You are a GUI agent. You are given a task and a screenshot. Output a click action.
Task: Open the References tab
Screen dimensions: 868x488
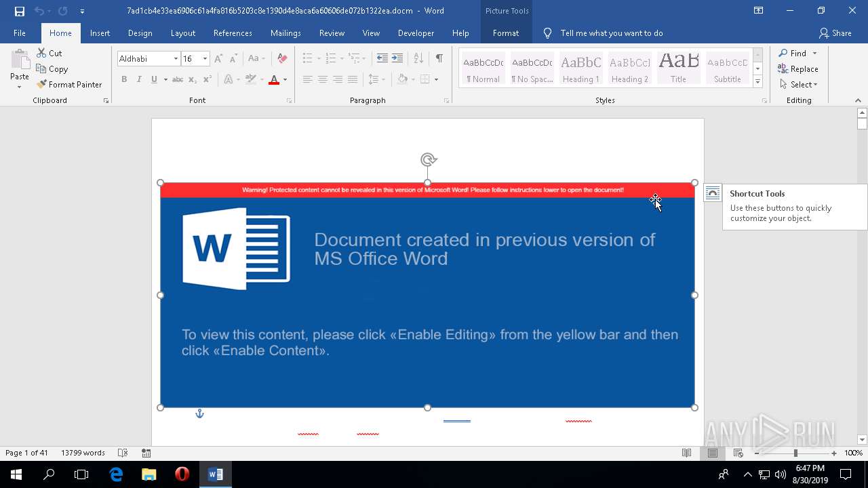click(x=233, y=33)
